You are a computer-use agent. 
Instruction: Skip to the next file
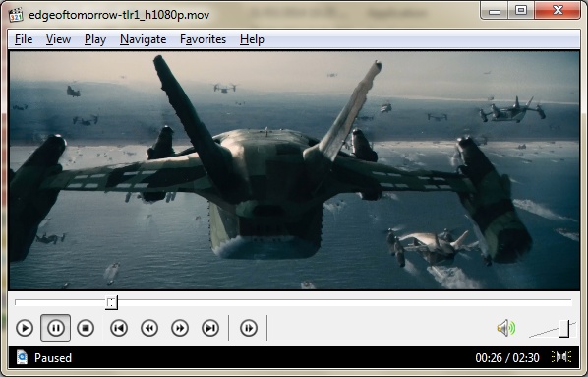click(x=210, y=328)
